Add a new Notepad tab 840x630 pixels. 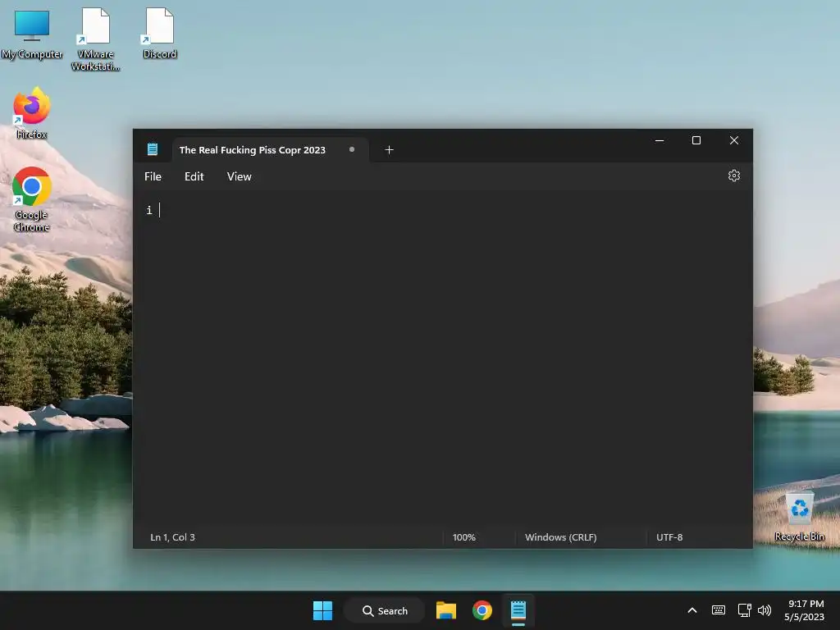point(390,150)
